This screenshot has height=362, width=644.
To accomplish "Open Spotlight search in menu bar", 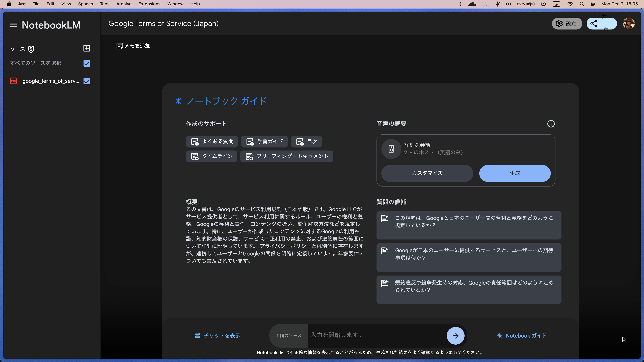I will coord(582,4).
